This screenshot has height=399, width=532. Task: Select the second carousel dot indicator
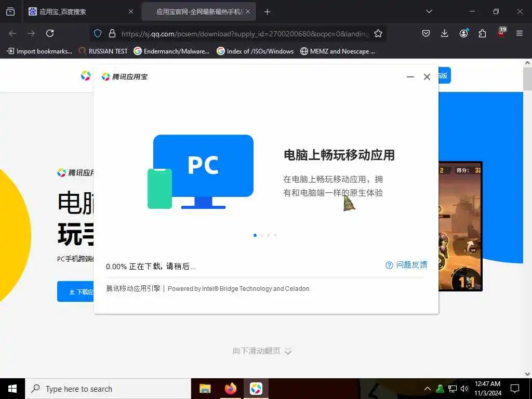point(262,235)
